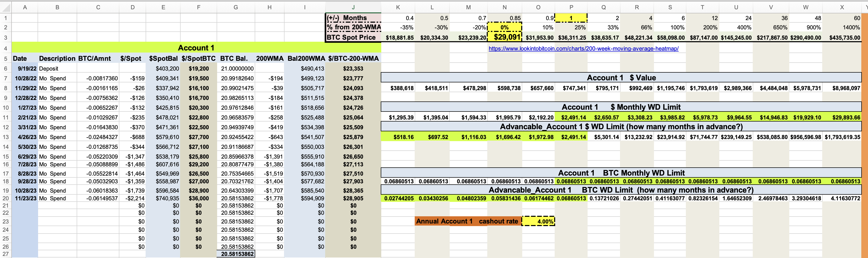Select the $518,656 Bal200WMA cell

tap(305, 108)
